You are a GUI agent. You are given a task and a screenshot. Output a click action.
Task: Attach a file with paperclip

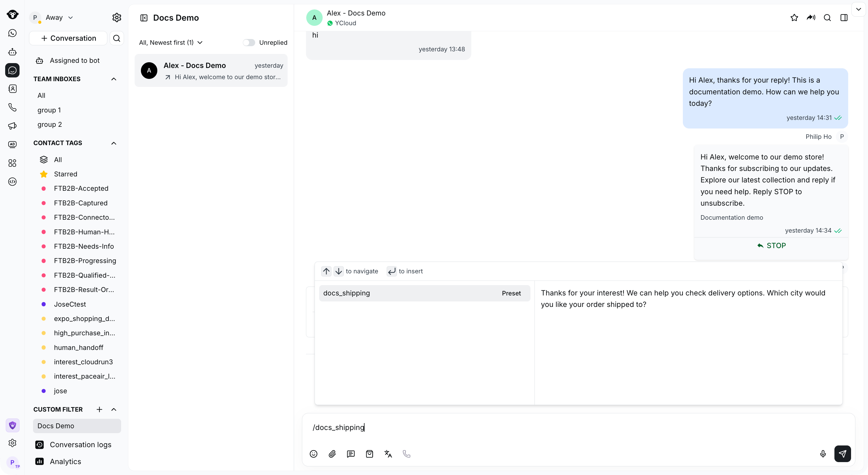[x=332, y=454]
